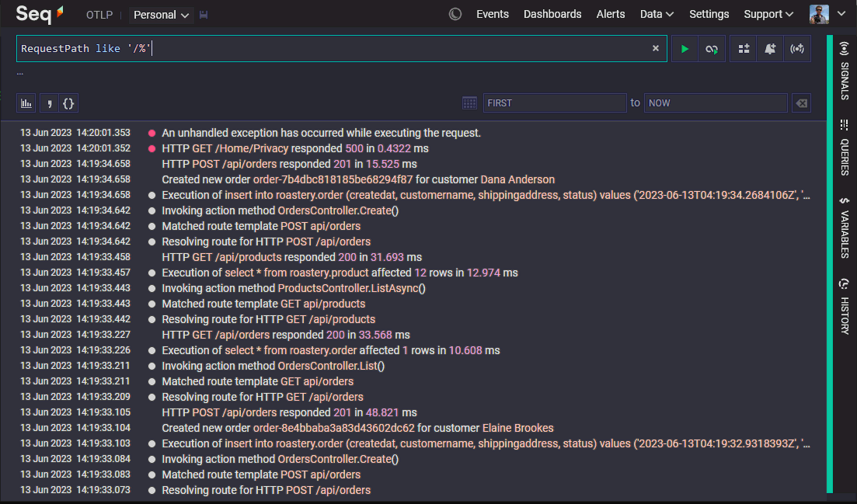The height and width of the screenshot is (504, 857).
Task: Open Matched route template GET api/products event
Action: (x=263, y=304)
